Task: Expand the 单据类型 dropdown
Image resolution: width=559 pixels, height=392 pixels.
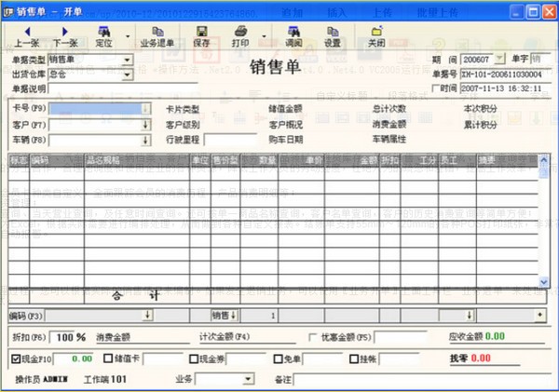Action: coord(128,60)
